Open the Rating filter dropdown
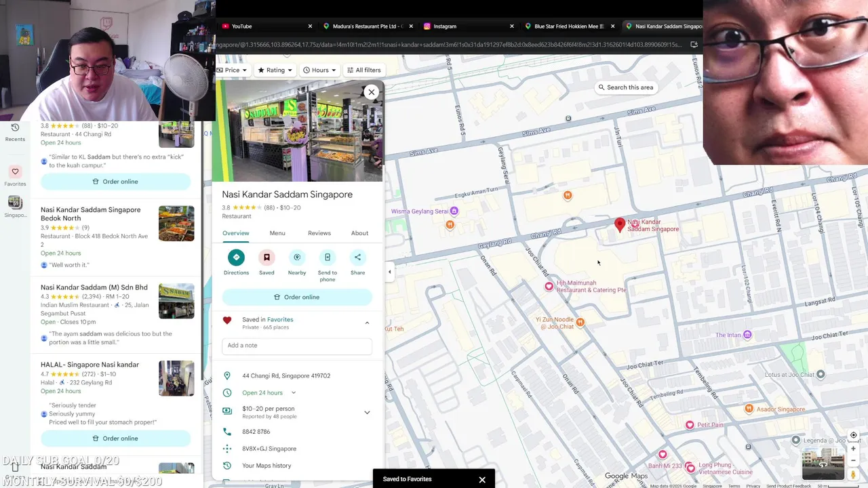This screenshot has width=868, height=488. pyautogui.click(x=275, y=70)
